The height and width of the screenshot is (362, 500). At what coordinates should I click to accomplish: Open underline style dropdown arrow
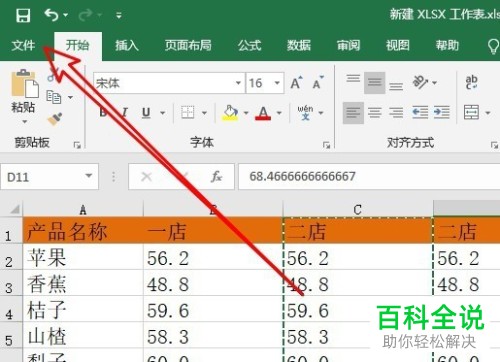162,113
